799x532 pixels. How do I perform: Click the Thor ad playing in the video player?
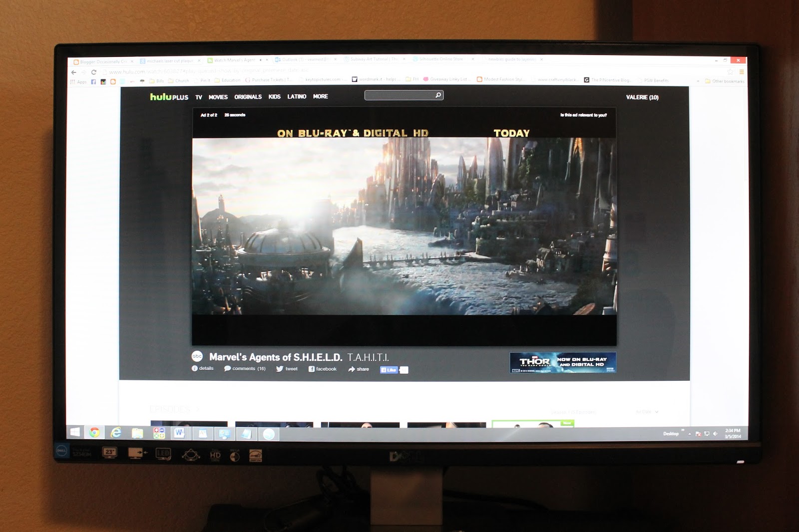[404, 226]
